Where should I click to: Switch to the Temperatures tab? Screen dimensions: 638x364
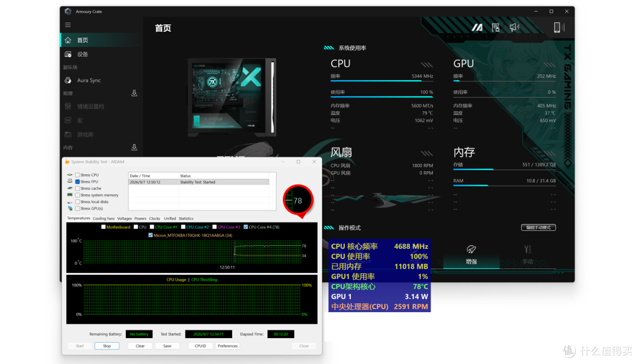[79, 218]
